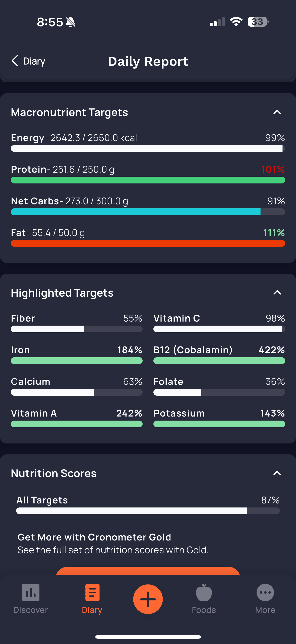Tap Get More with Cronometer Gold

(94, 537)
